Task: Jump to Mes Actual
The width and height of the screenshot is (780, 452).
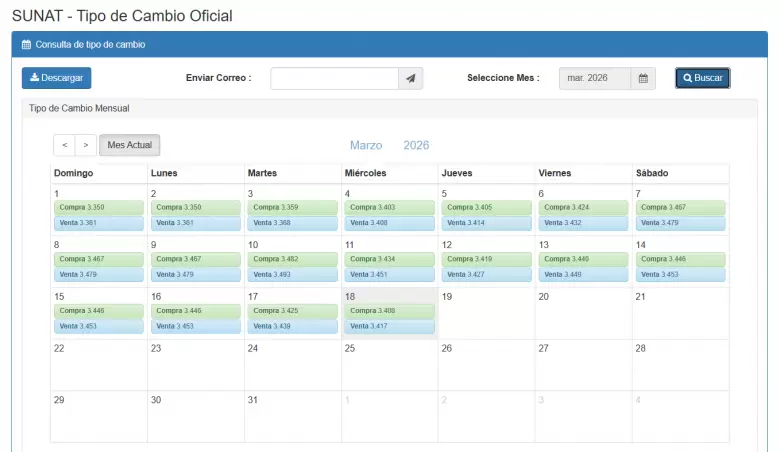Action: 129,145
